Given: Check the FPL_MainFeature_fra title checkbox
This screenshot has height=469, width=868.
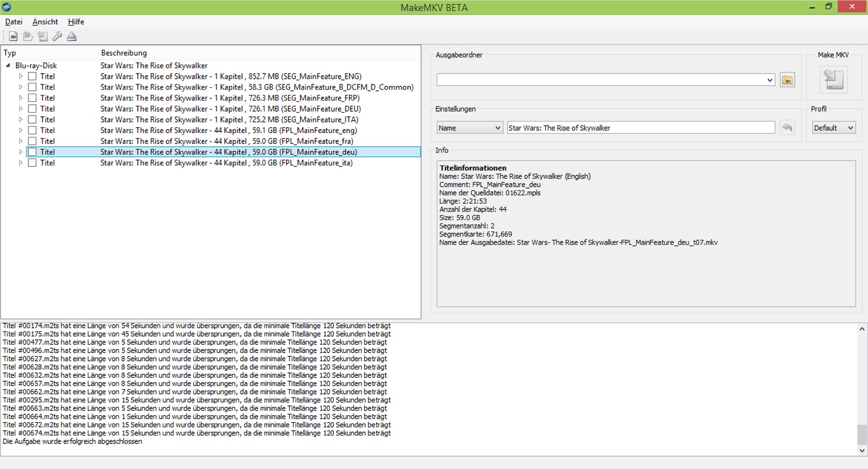Looking at the screenshot, I should click(32, 141).
